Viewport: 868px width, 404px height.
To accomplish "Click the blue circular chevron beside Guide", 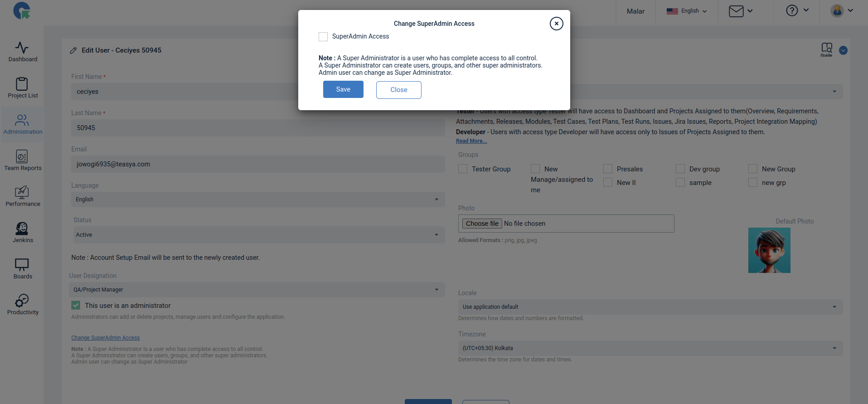I will [843, 50].
